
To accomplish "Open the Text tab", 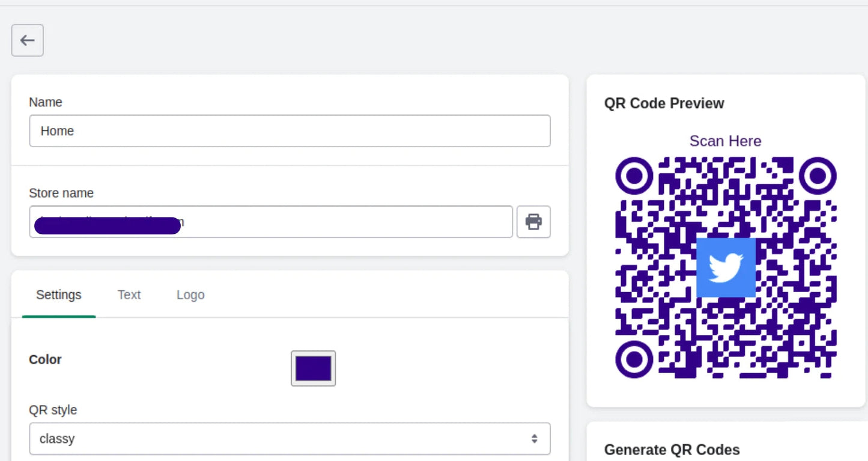I will click(x=129, y=295).
